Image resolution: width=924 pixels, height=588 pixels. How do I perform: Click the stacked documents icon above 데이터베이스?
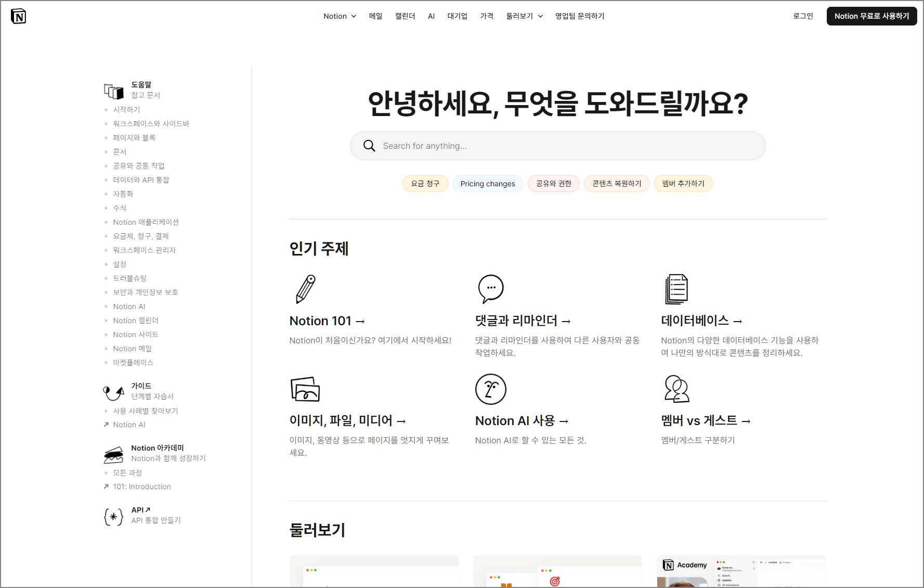point(676,289)
